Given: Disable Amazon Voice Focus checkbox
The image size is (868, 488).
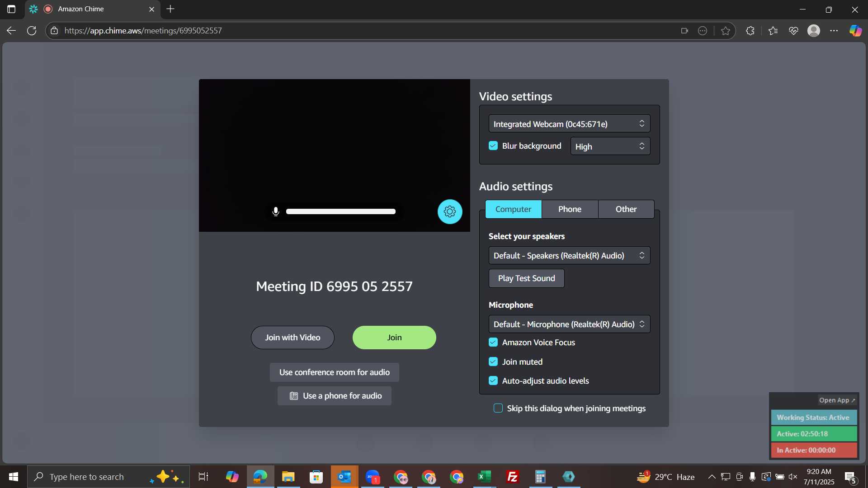Looking at the screenshot, I should pyautogui.click(x=493, y=343).
